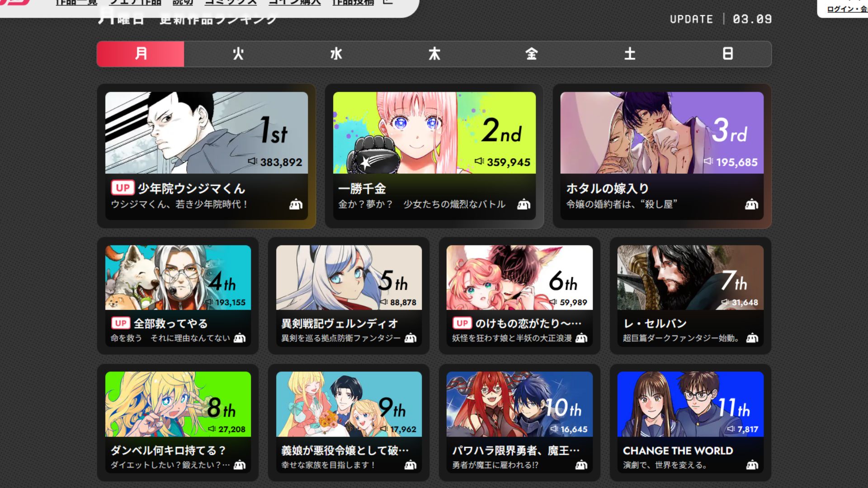Image resolution: width=868 pixels, height=488 pixels.
Task: Switch to the 水 (Wednesday) ranking tab
Action: pyautogui.click(x=336, y=54)
